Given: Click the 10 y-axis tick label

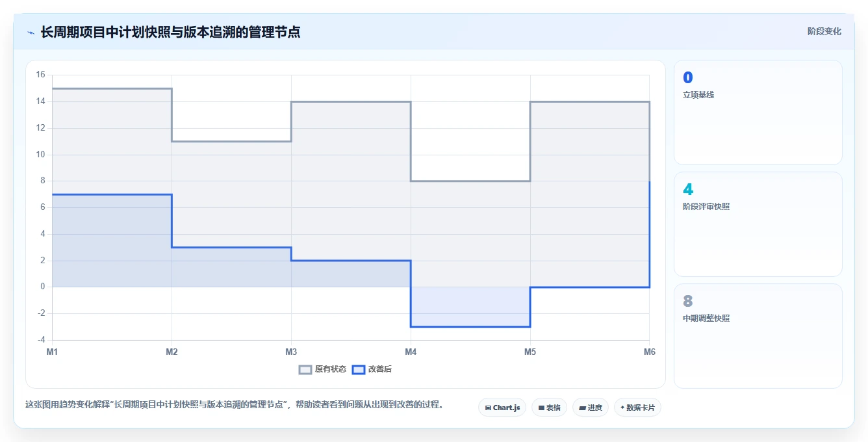Looking at the screenshot, I should 40,154.
